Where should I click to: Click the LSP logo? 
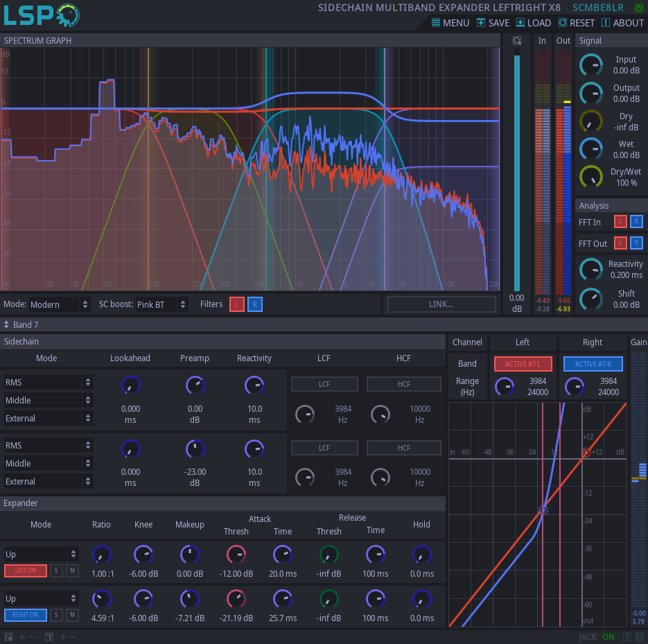tap(42, 15)
